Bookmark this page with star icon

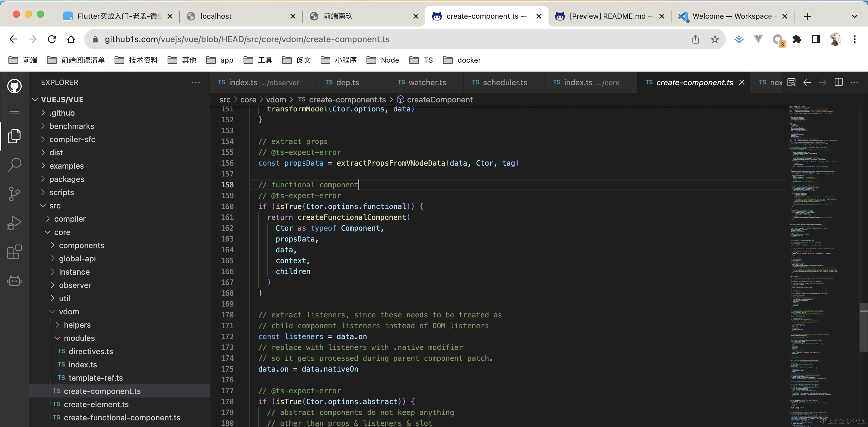(715, 39)
